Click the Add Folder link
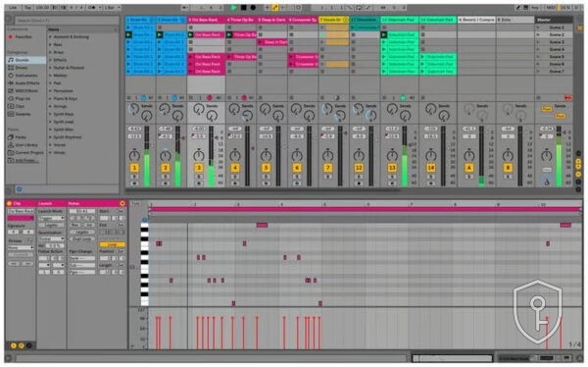Image resolution: width=588 pixels, height=367 pixels. click(25, 160)
